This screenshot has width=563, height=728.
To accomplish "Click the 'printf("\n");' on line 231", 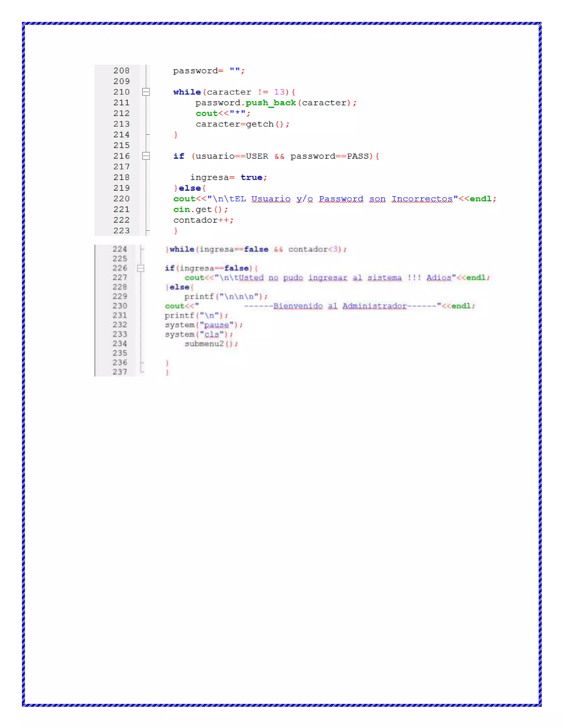I will click(197, 315).
